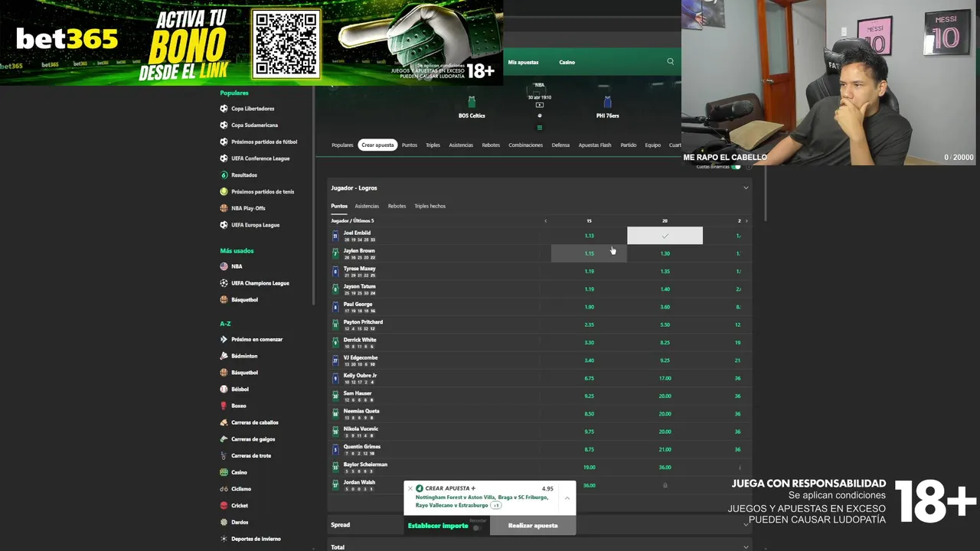
Task: Select Paul George 15 points odds 1.90
Action: tap(589, 307)
